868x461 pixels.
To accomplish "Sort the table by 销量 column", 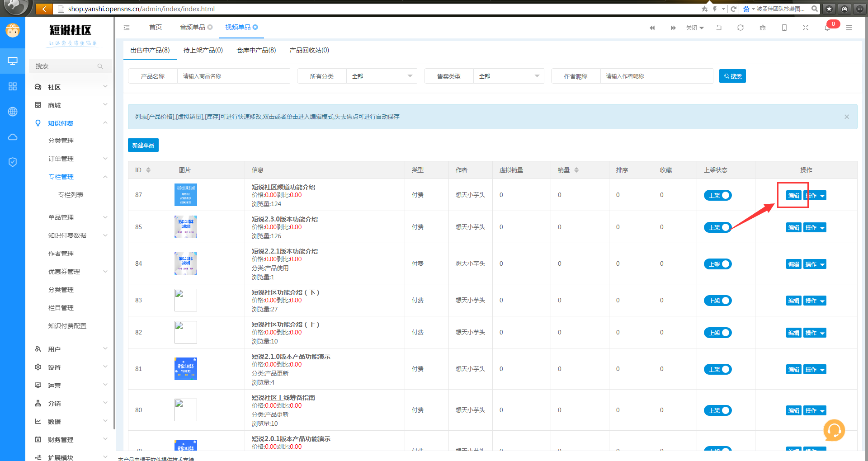I will tap(576, 170).
